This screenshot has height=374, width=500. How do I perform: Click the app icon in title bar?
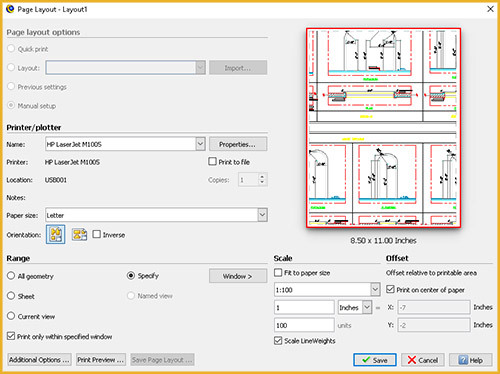[x=10, y=9]
